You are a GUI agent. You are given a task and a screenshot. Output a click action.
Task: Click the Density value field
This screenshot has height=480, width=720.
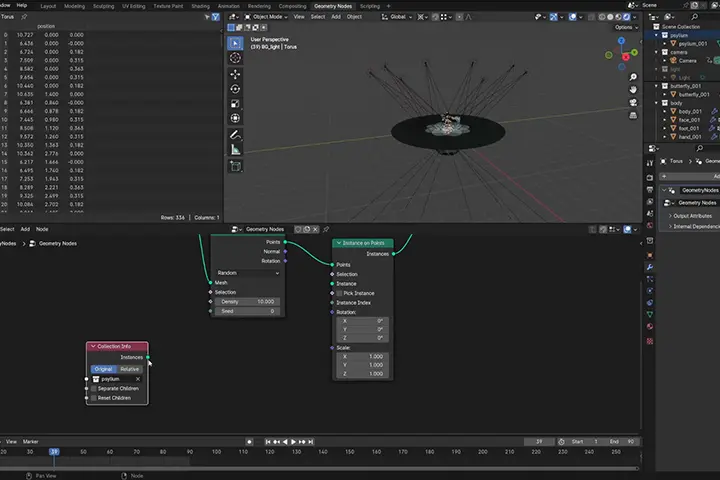(248, 302)
